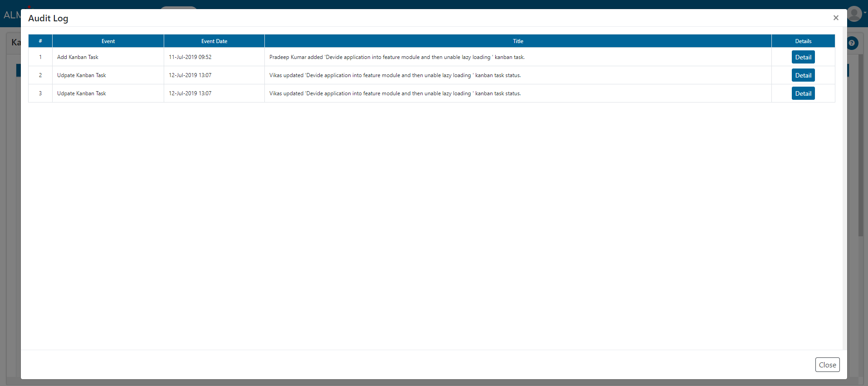Click the Audit Log dialog heading
The width and height of the screenshot is (868, 386).
[48, 18]
